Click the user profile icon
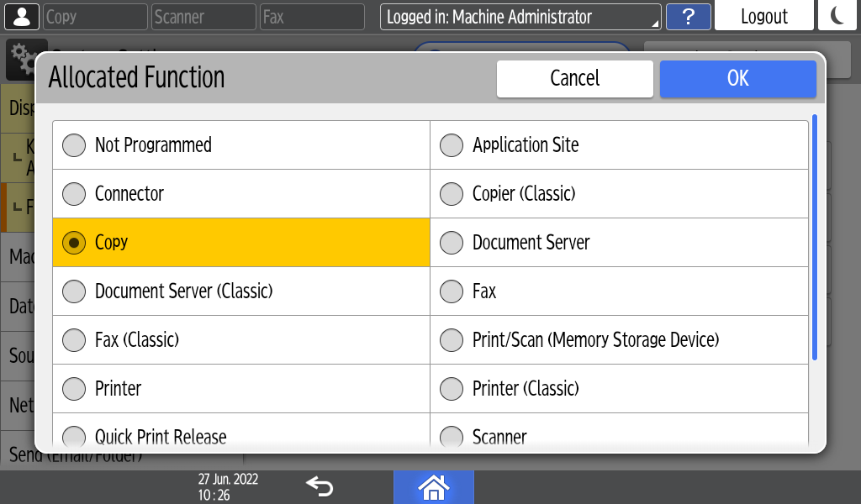The height and width of the screenshot is (504, 861). pyautogui.click(x=22, y=17)
